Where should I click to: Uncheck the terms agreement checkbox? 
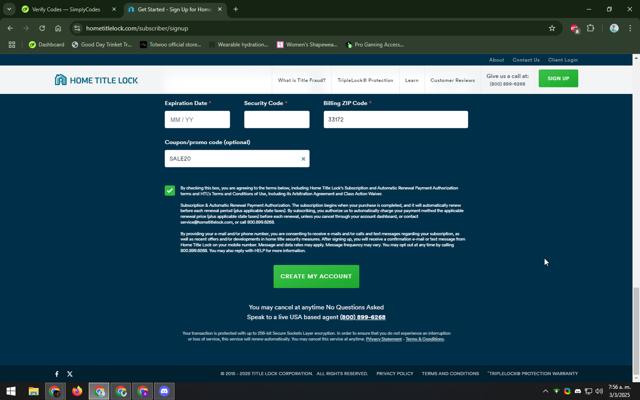coord(170,191)
